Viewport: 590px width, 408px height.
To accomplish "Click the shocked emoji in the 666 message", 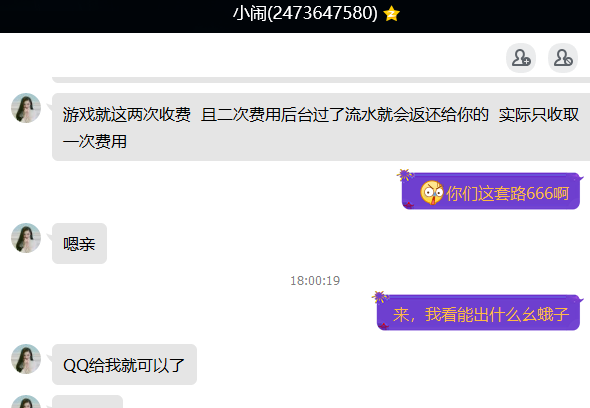I will pyautogui.click(x=432, y=193).
